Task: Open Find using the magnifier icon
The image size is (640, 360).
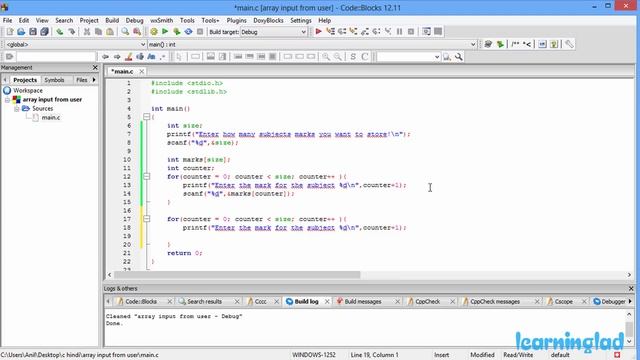Action: (x=125, y=32)
